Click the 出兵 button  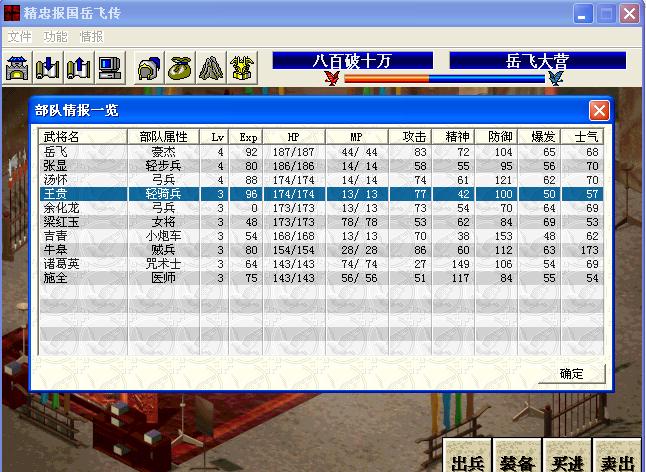(468, 456)
